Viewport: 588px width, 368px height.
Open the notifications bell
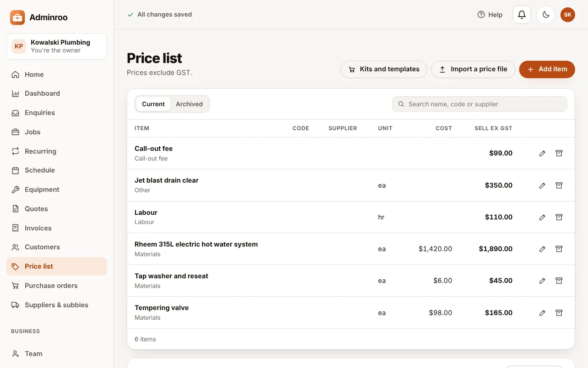click(522, 15)
